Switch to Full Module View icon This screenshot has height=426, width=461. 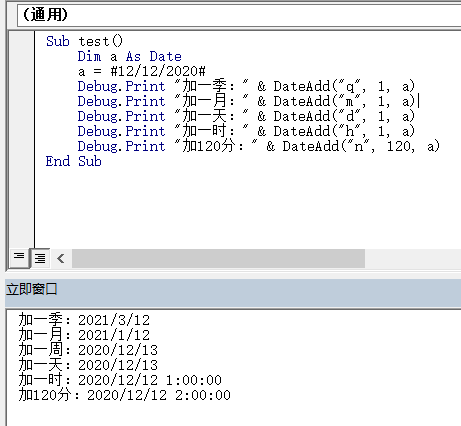(40, 258)
